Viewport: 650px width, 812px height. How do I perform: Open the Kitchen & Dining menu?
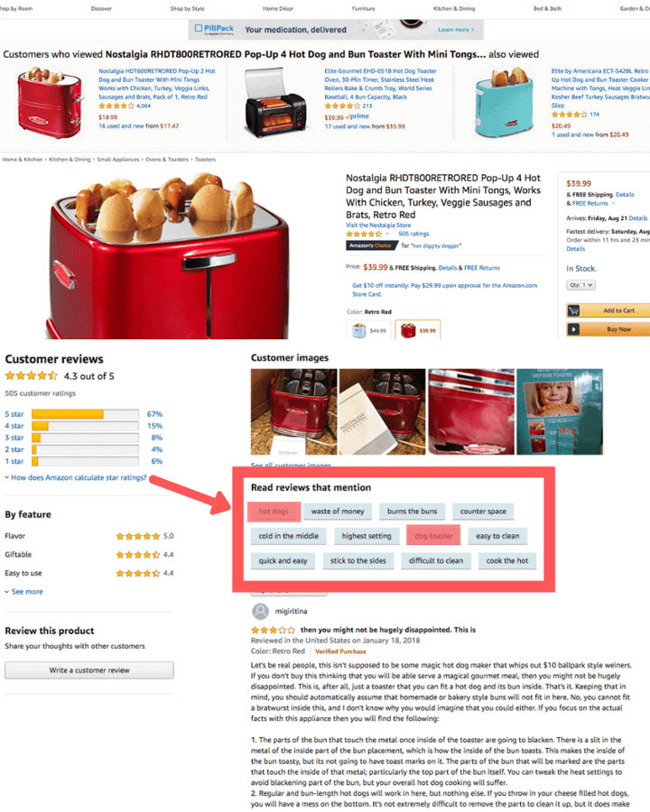[x=454, y=8]
